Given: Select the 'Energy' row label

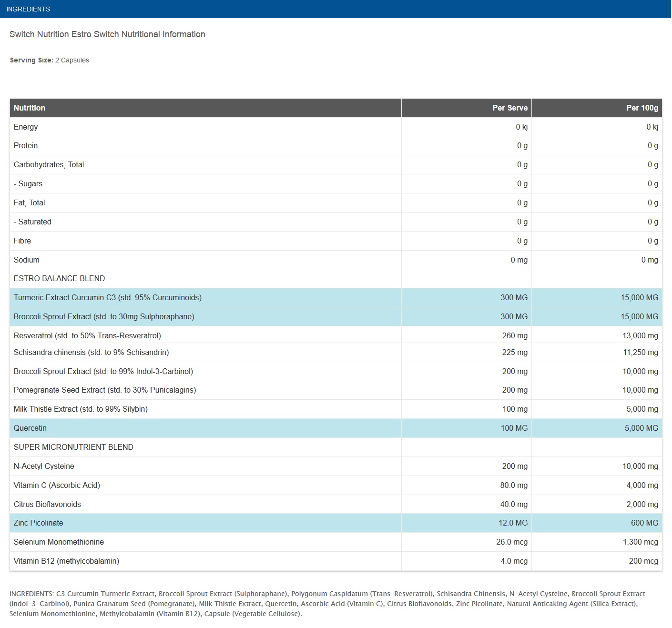Looking at the screenshot, I should point(26,127).
